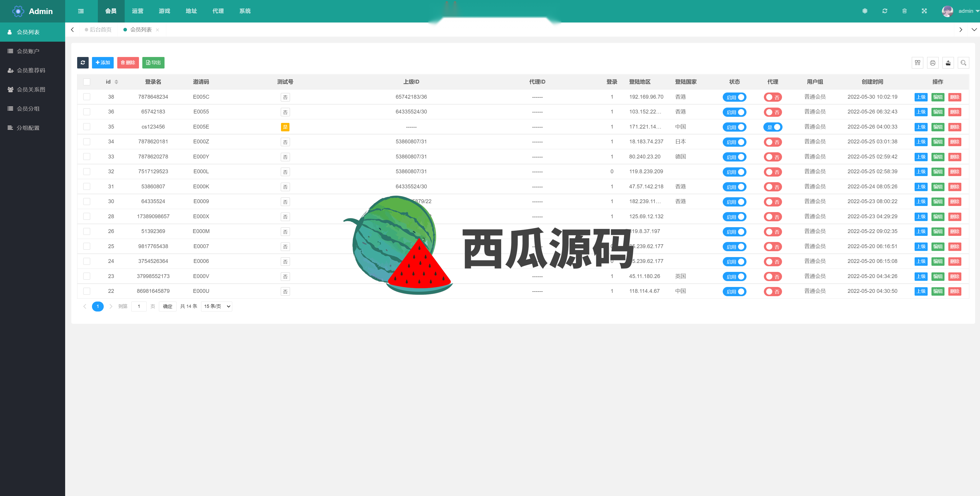
Task: Click the table export icon
Action: point(948,63)
